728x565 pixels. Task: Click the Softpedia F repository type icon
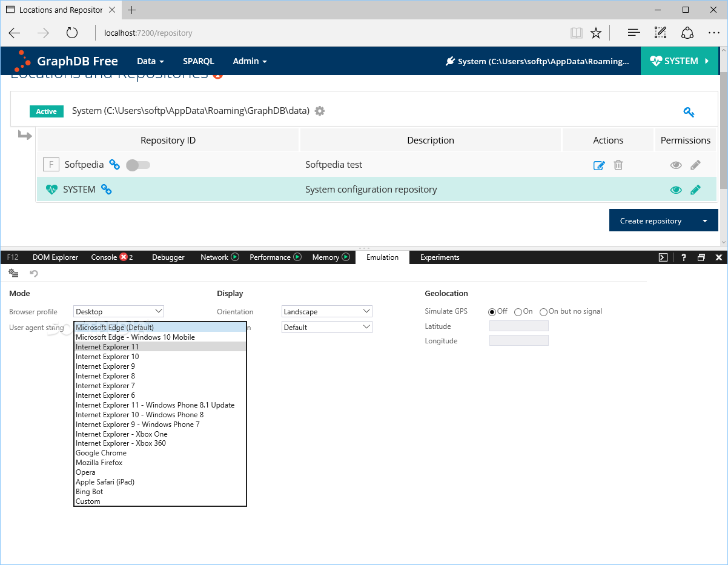click(51, 165)
